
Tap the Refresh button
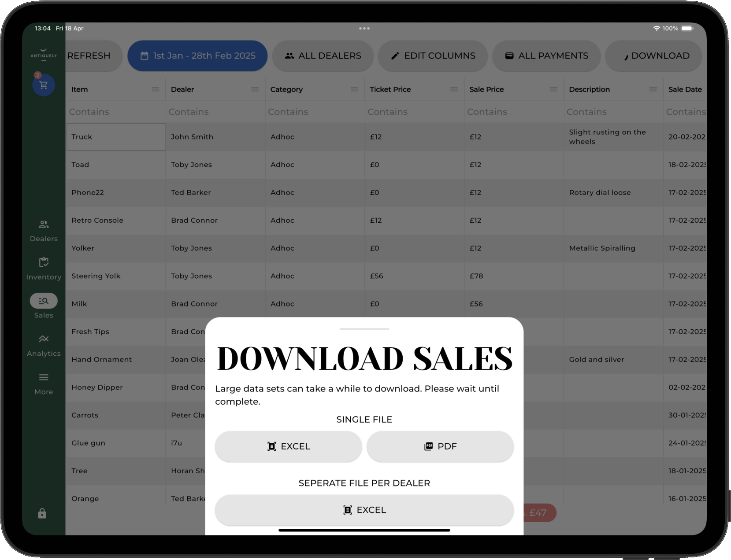(x=94, y=56)
